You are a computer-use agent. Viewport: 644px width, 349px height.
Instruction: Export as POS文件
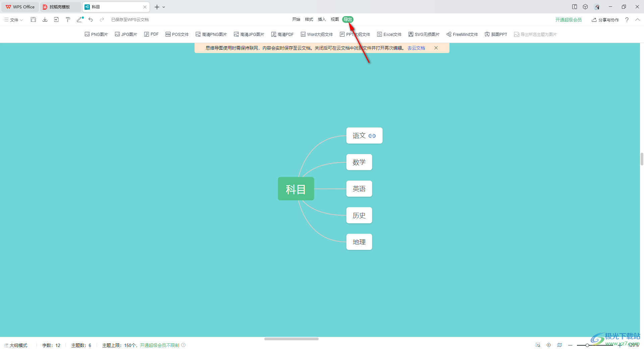[x=177, y=34]
